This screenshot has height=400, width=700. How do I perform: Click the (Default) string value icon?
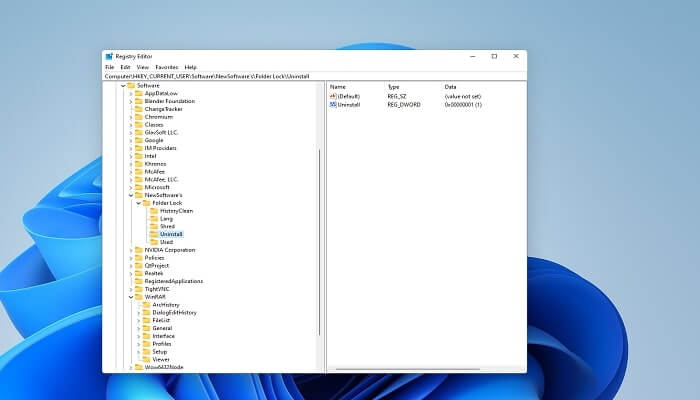click(x=333, y=96)
